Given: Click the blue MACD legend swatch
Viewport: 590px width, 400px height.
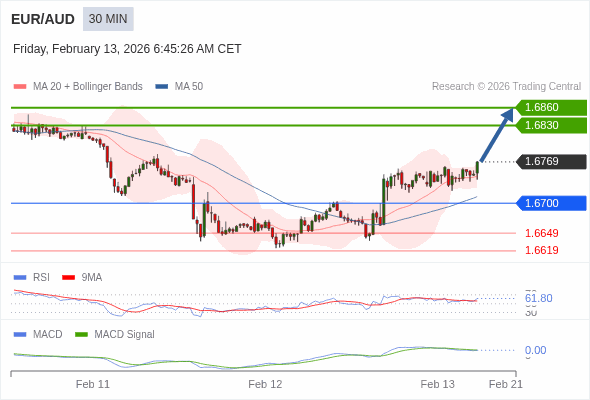Looking at the screenshot, I should [20, 335].
